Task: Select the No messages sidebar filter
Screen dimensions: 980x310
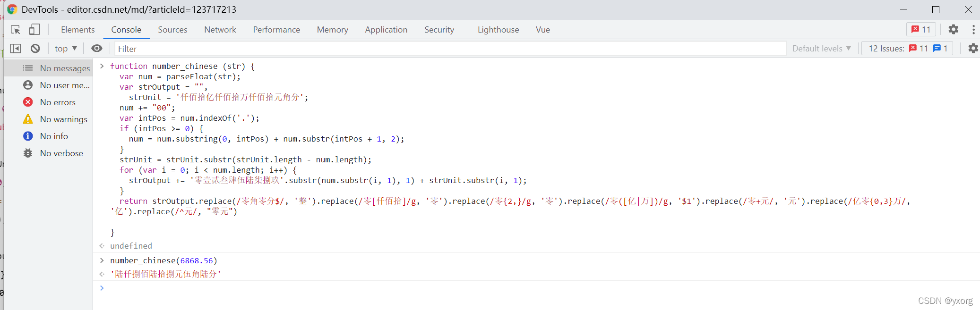Action: click(x=48, y=68)
